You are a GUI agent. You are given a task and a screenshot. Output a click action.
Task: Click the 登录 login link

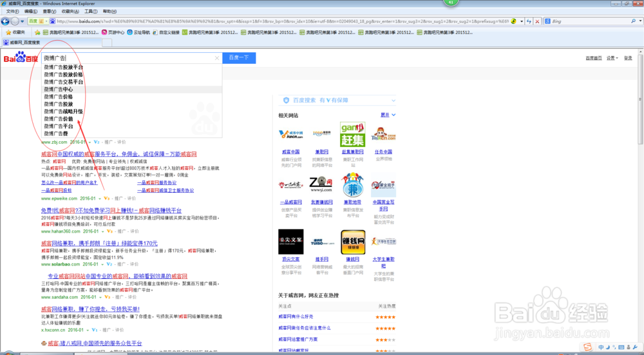click(628, 59)
